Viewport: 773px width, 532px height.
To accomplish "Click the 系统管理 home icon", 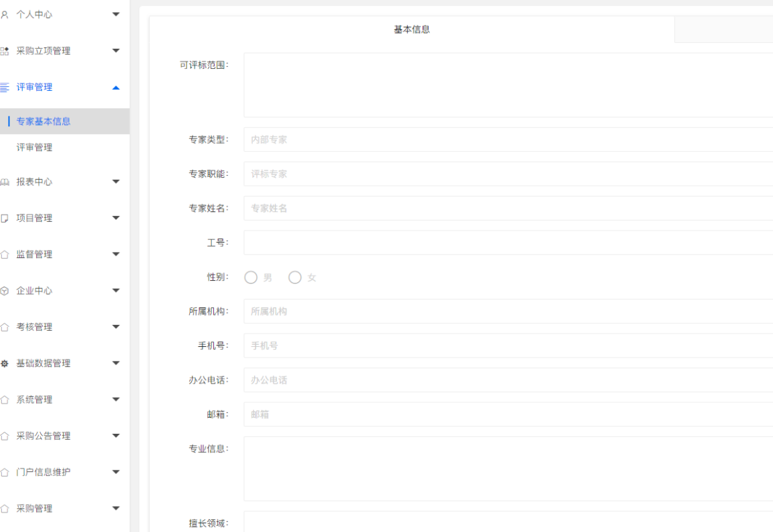I will 5,400.
